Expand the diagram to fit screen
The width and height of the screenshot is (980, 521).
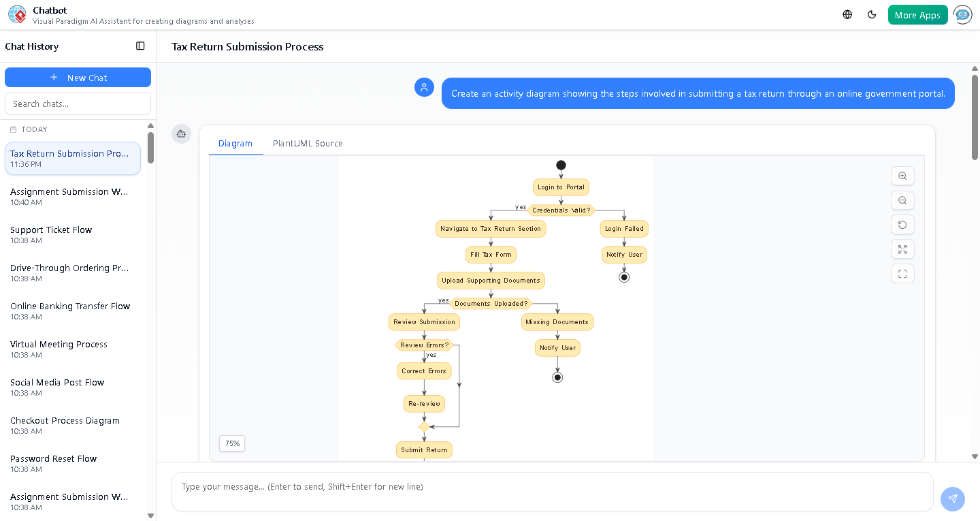(902, 249)
